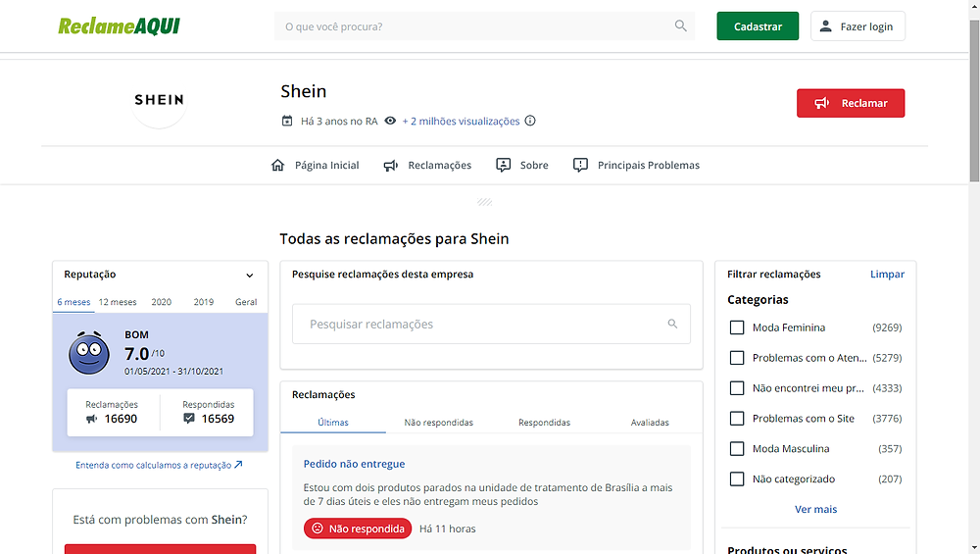Click the red Reclamar button

(851, 103)
